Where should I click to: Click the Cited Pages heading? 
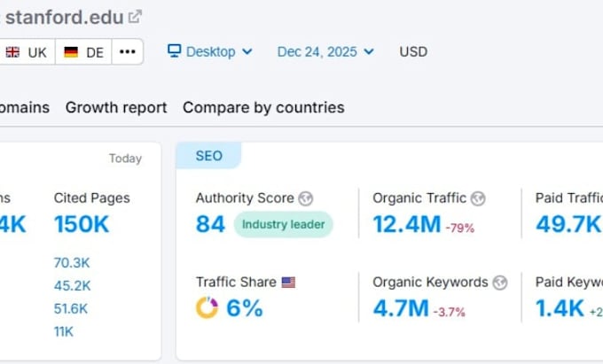point(92,198)
